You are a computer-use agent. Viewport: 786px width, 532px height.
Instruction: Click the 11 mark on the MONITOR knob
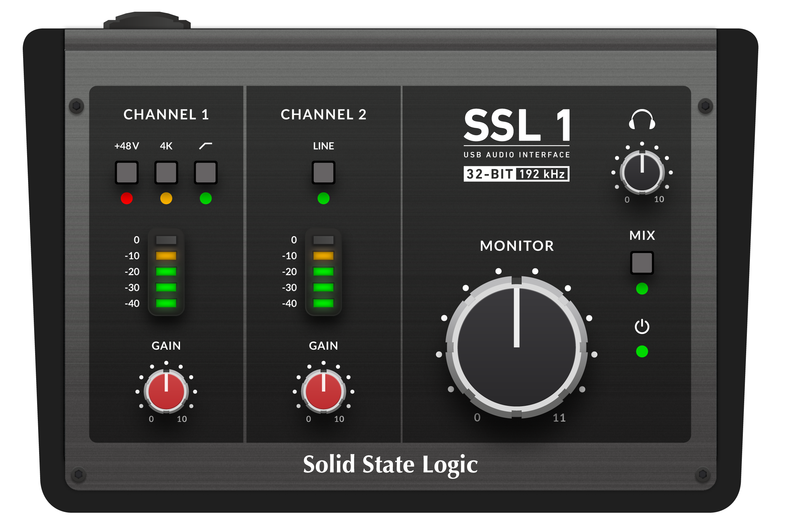click(560, 418)
